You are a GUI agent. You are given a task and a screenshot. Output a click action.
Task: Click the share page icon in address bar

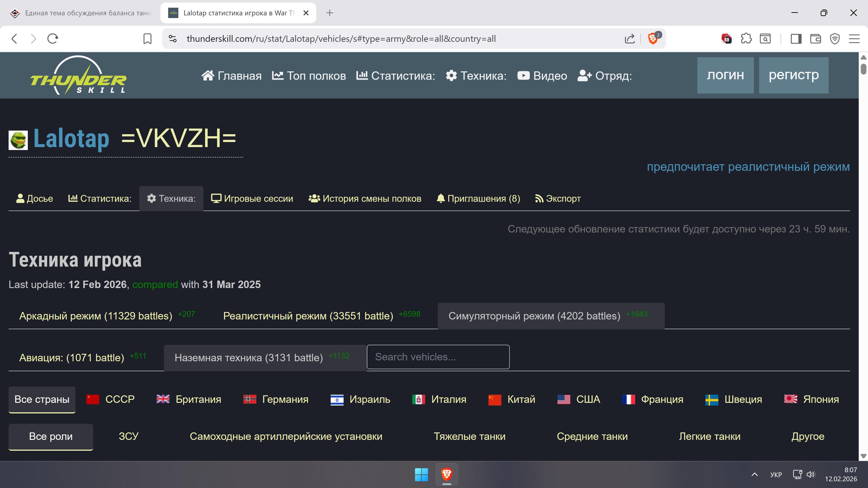pos(630,39)
